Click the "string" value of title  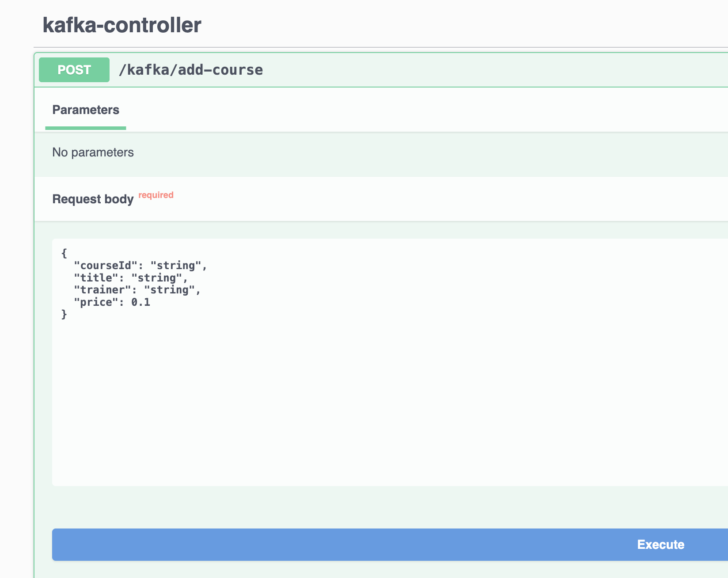point(157,278)
